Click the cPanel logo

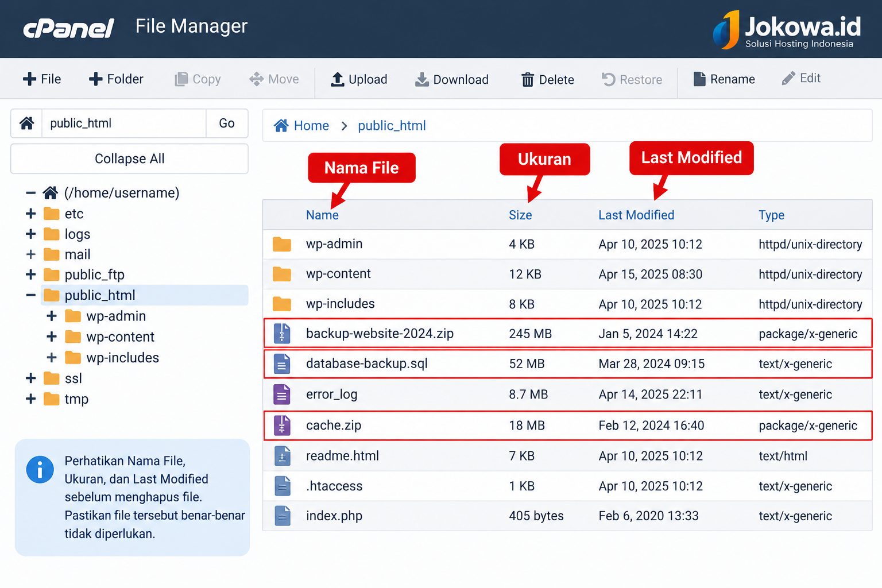[x=68, y=27]
